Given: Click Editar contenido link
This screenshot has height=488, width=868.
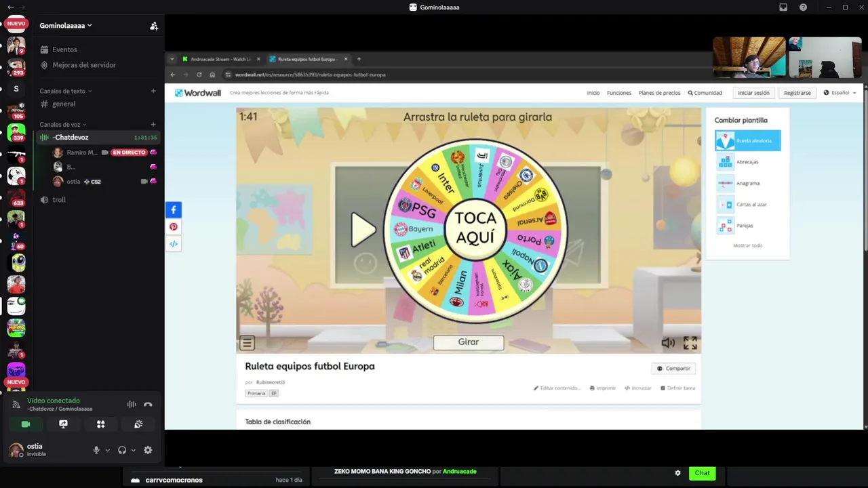Looking at the screenshot, I should 557,388.
